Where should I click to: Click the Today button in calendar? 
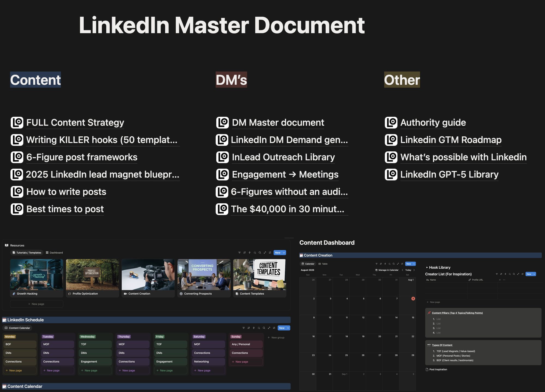click(x=408, y=270)
